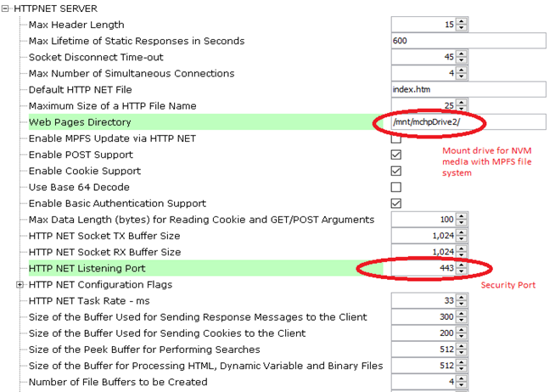Screen dimensions: 555x392
Task: Increase HTTP NET Socket TX Buffer Size
Action: [x=462, y=232]
